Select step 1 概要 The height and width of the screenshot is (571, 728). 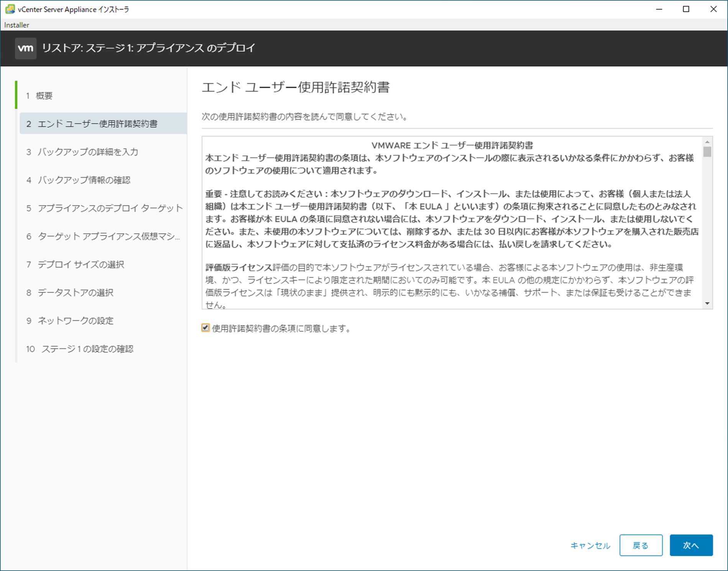point(103,95)
